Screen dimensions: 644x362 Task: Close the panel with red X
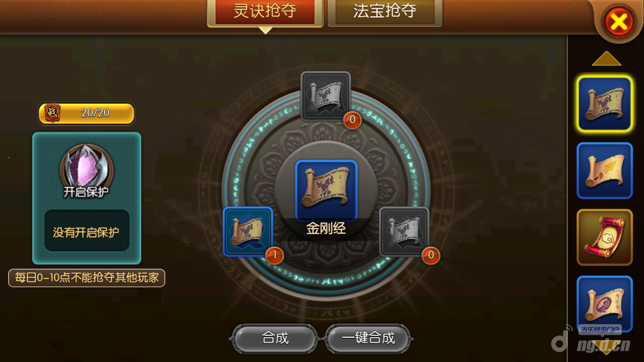click(x=619, y=22)
